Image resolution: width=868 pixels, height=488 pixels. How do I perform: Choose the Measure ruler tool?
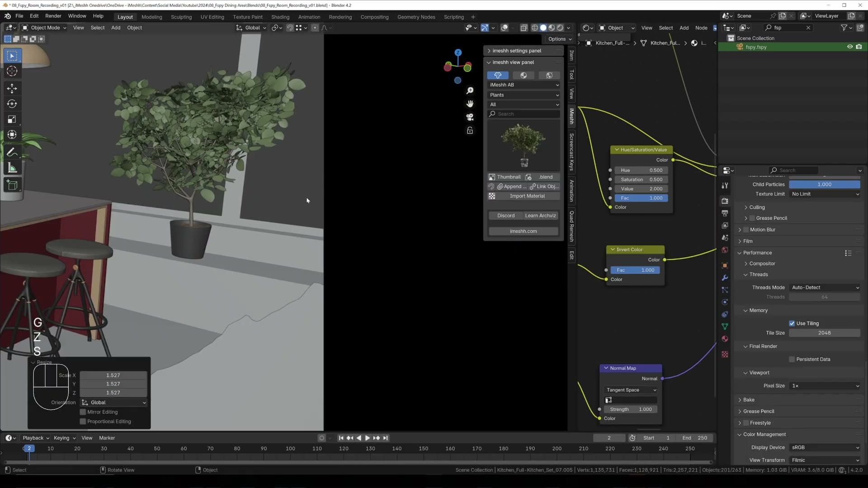(x=12, y=168)
